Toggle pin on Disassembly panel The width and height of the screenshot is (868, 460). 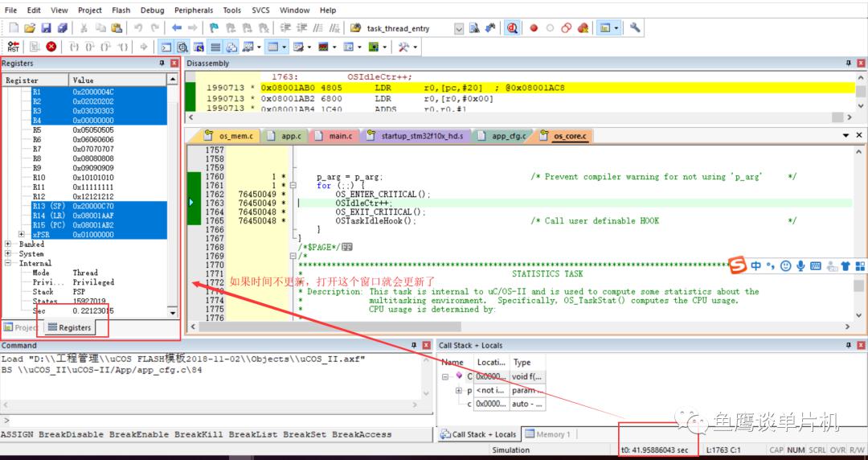pos(849,64)
